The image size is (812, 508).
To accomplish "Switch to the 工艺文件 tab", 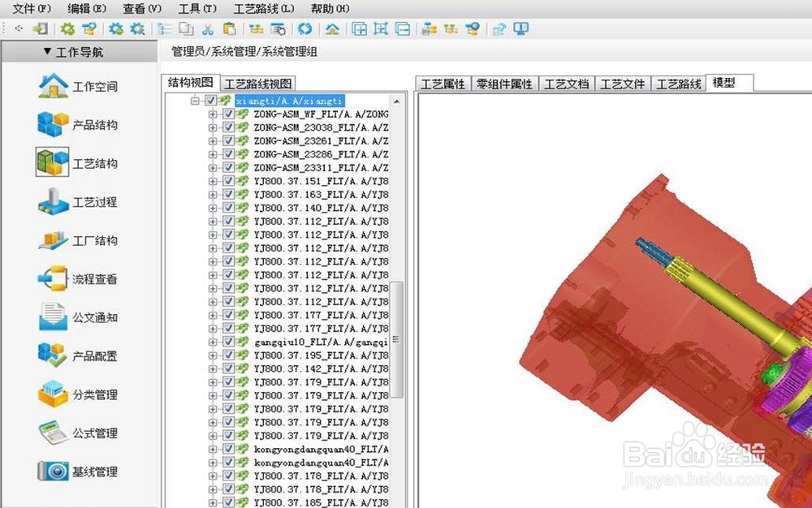I will 623,84.
